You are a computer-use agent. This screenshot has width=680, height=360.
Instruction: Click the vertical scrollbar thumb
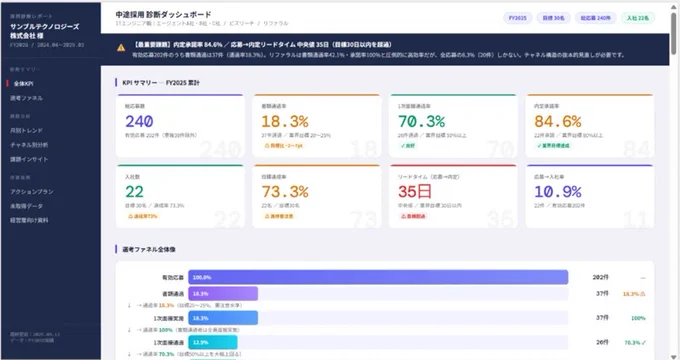(674, 33)
